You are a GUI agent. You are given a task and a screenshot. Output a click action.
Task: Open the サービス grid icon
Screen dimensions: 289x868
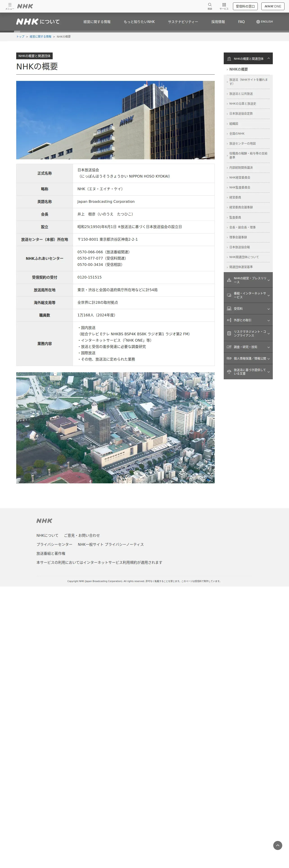tap(224, 5)
